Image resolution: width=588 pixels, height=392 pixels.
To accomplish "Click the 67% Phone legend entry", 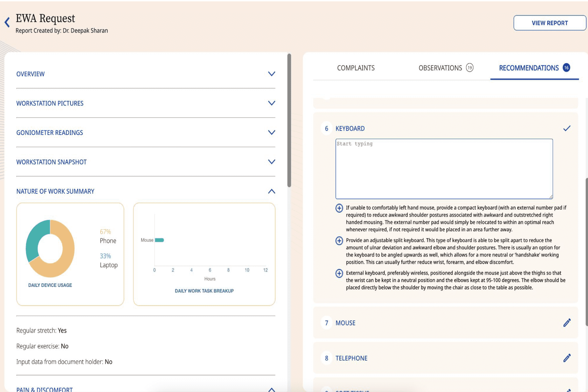I will [x=108, y=236].
